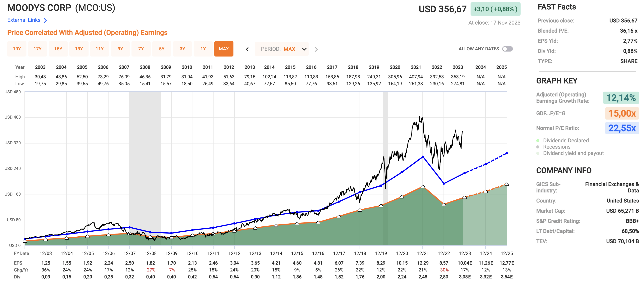Click the Div Yld value 0,86%

tap(630, 51)
